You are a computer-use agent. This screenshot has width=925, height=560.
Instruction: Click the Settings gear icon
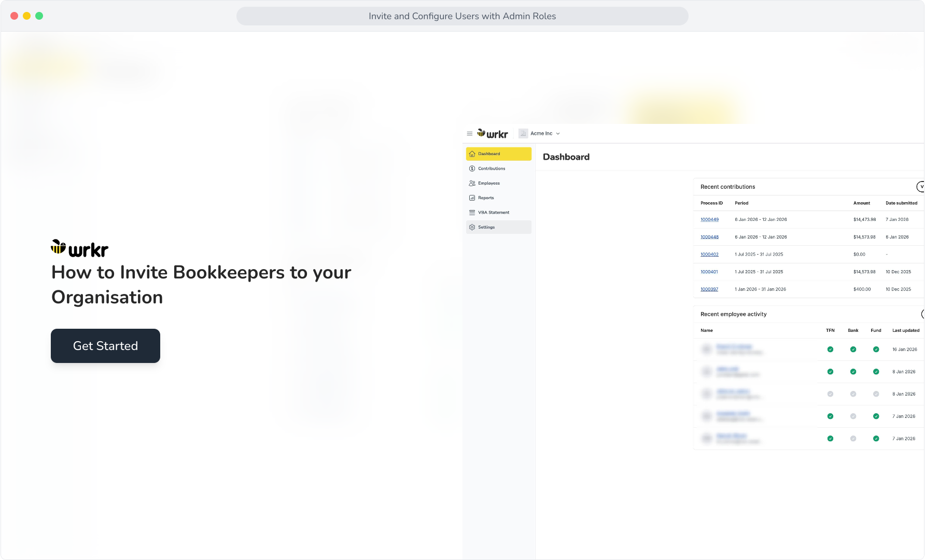pyautogui.click(x=472, y=227)
